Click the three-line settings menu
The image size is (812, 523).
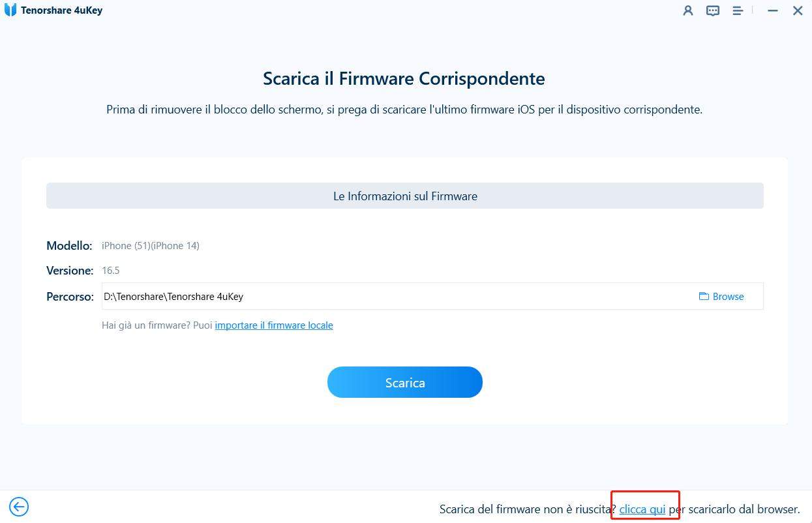pyautogui.click(x=738, y=10)
